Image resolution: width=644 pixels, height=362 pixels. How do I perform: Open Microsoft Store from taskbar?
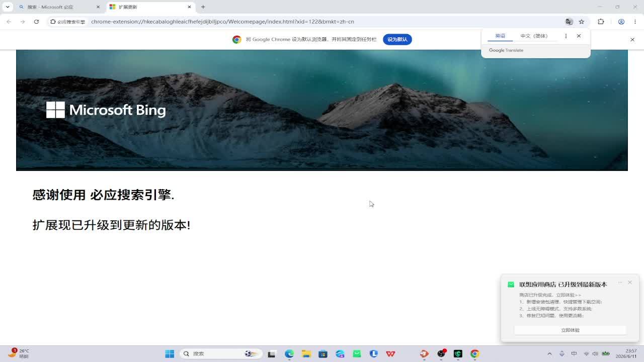[x=323, y=353]
